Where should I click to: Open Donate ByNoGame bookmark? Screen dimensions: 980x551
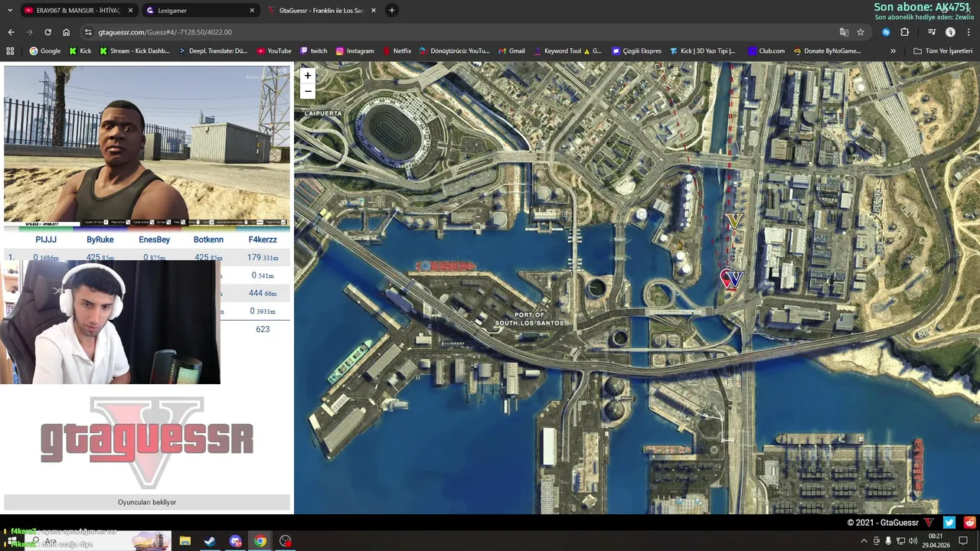point(827,51)
